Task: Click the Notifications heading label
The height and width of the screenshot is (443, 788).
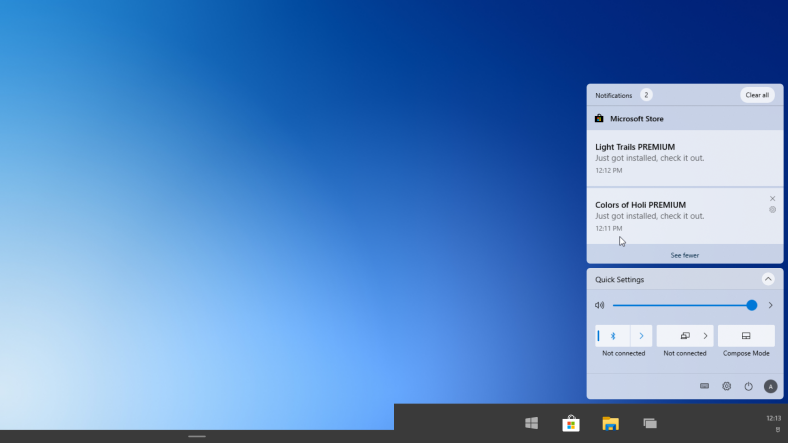Action: coord(614,95)
